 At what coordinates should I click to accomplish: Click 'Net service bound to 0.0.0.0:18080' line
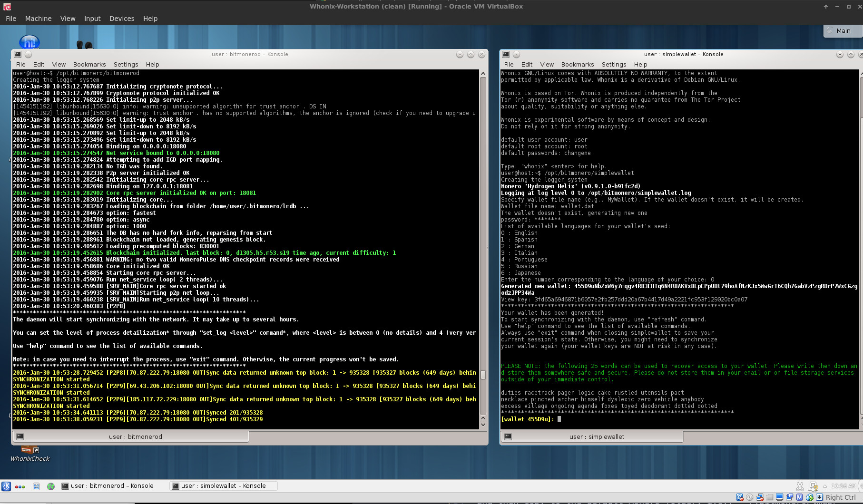click(116, 153)
